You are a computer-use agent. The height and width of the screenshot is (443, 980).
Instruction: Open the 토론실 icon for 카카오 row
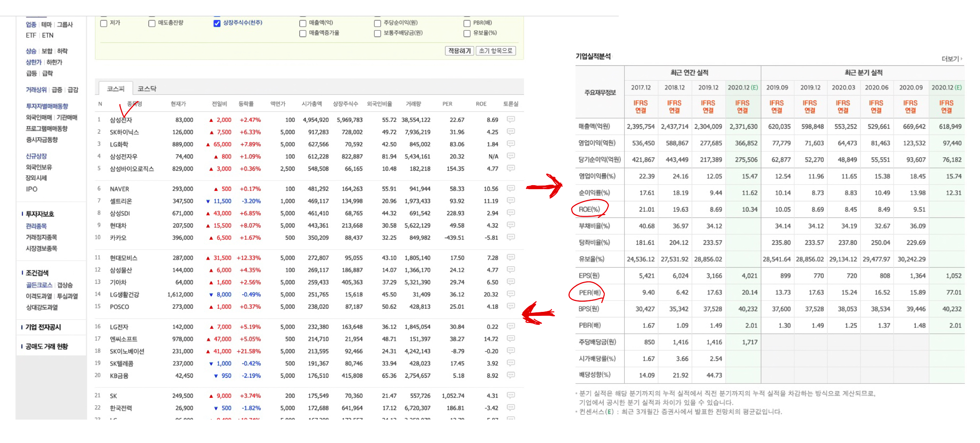(x=510, y=237)
